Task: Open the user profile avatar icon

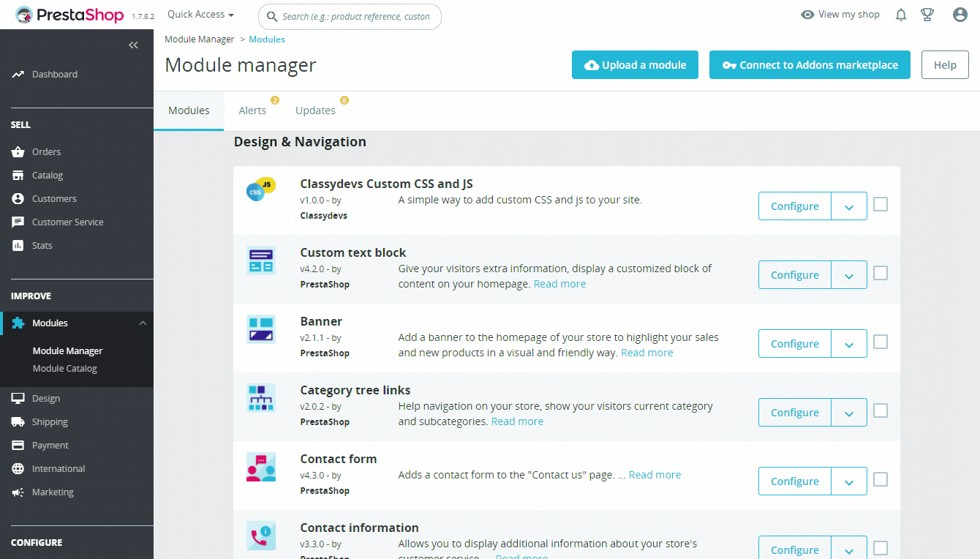Action: pos(960,15)
